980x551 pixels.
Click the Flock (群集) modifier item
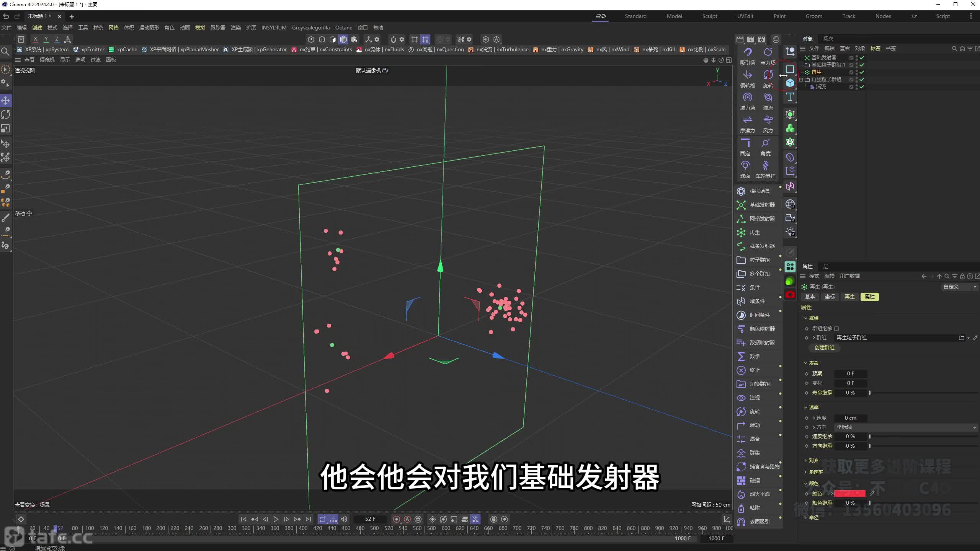click(x=757, y=453)
